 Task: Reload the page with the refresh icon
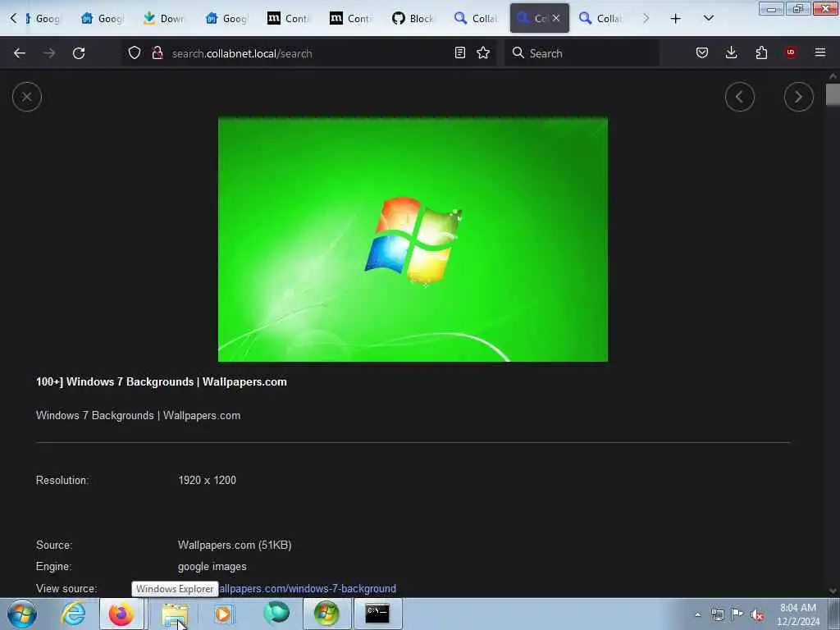pos(79,53)
